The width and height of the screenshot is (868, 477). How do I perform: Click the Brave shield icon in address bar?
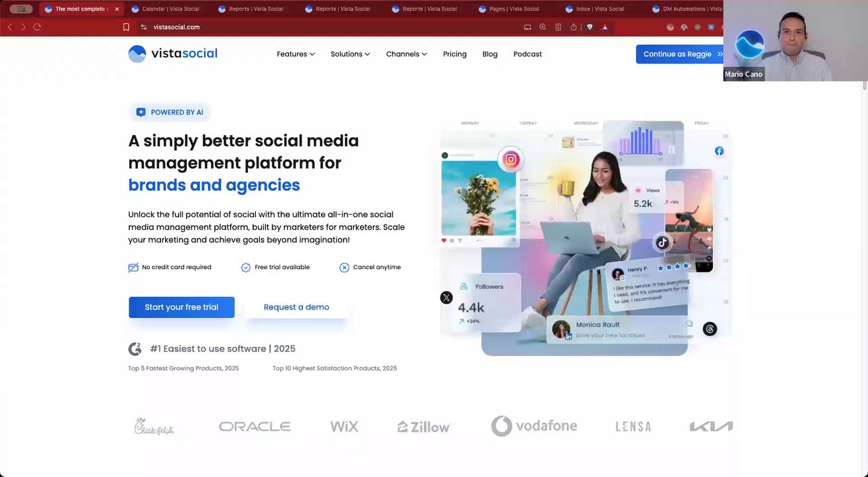point(589,27)
